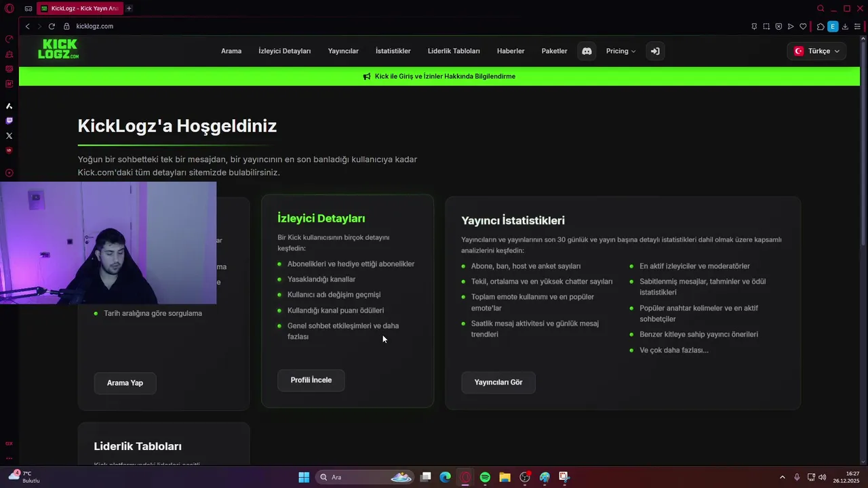
Task: Click 'Tarih aralığına göre sorgulama' list item
Action: tap(153, 313)
